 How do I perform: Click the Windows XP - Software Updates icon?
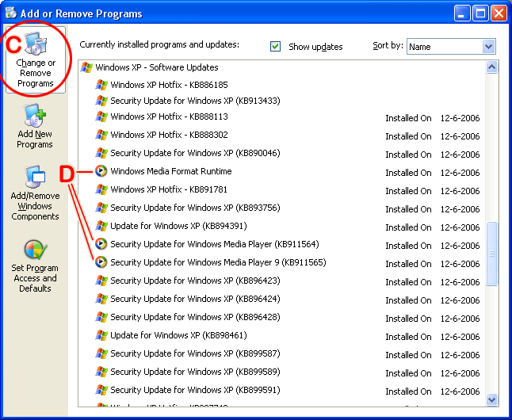86,67
